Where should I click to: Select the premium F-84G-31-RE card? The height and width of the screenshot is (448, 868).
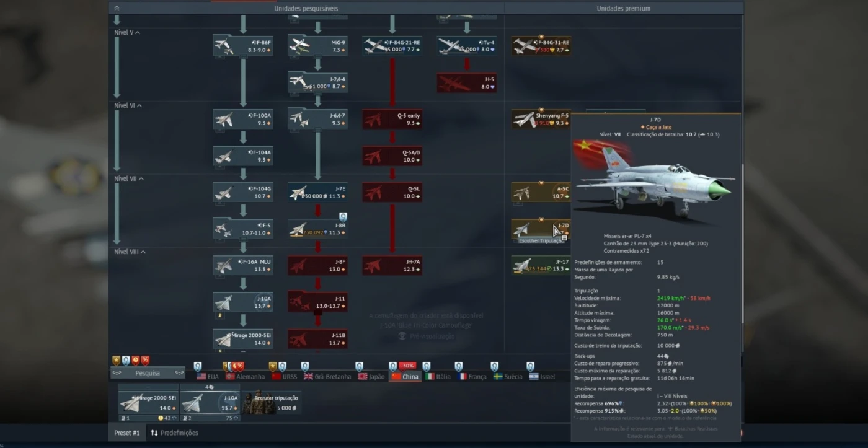click(541, 46)
